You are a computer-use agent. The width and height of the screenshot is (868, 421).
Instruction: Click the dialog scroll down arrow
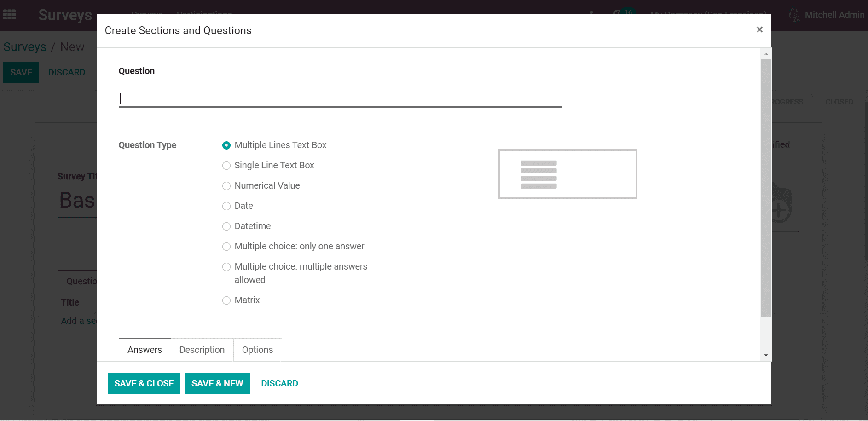tap(766, 355)
